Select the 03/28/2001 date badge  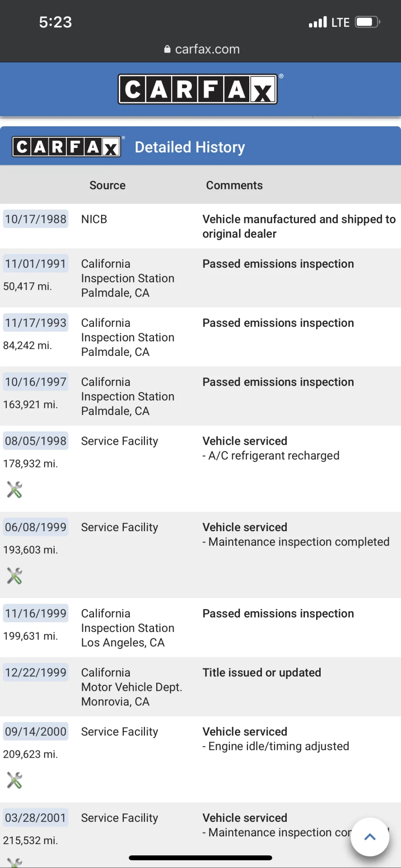click(36, 818)
